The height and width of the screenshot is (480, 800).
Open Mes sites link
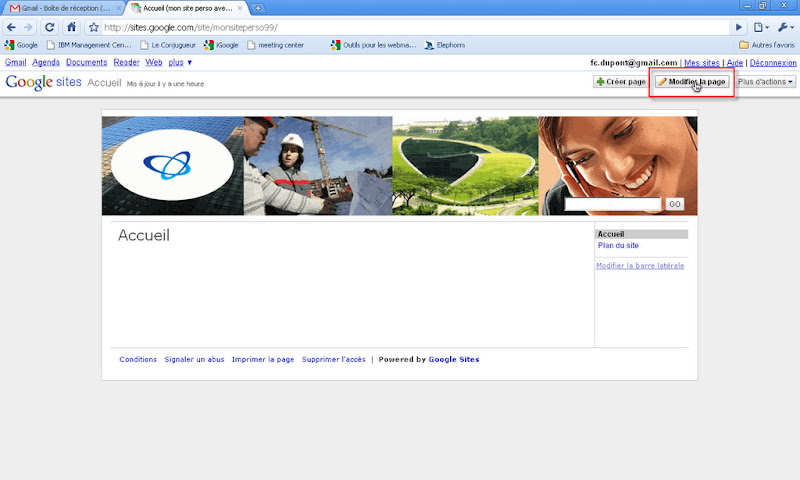pyautogui.click(x=702, y=63)
